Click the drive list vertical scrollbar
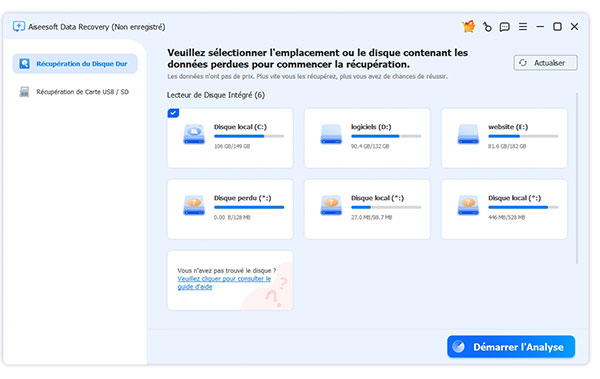This screenshot has height=379, width=600. [x=577, y=178]
